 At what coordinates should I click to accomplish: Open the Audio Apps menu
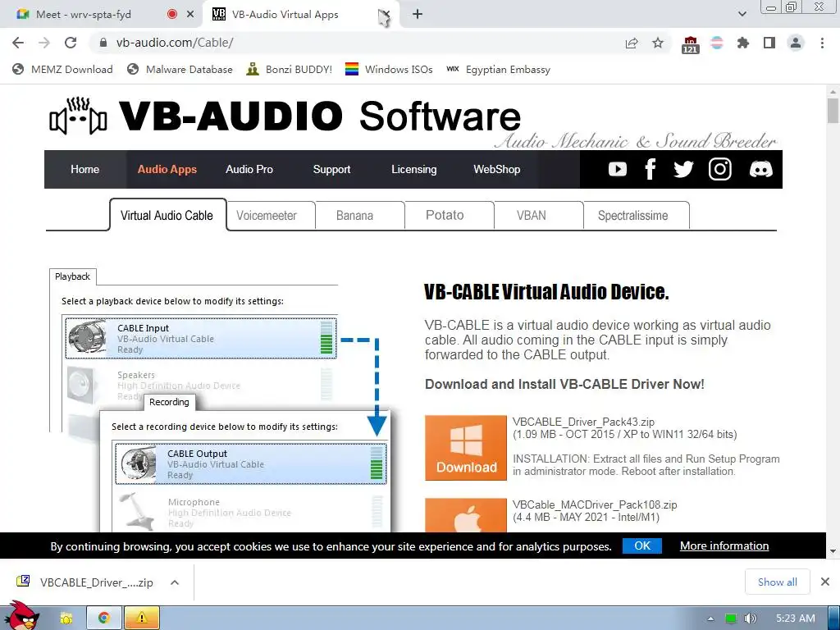coord(167,169)
